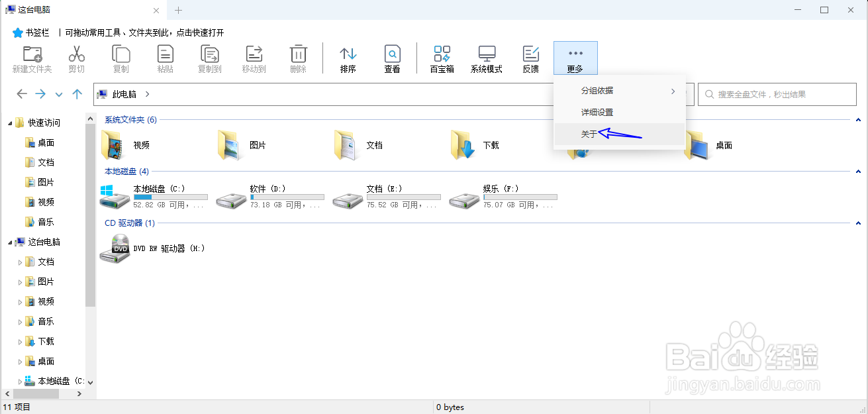This screenshot has width=868, height=414.
Task: Expand the Local Disk (C:) sidebar node
Action: click(x=20, y=381)
